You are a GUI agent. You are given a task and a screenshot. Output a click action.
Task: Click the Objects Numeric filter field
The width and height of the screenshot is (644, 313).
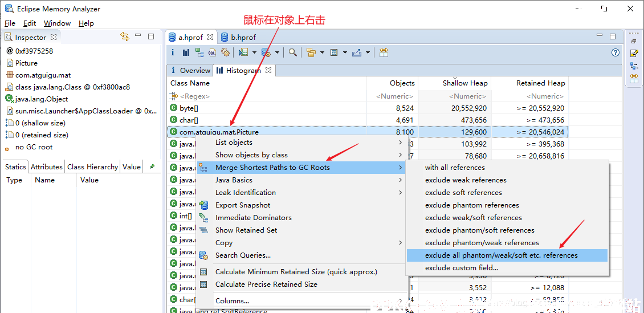392,96
